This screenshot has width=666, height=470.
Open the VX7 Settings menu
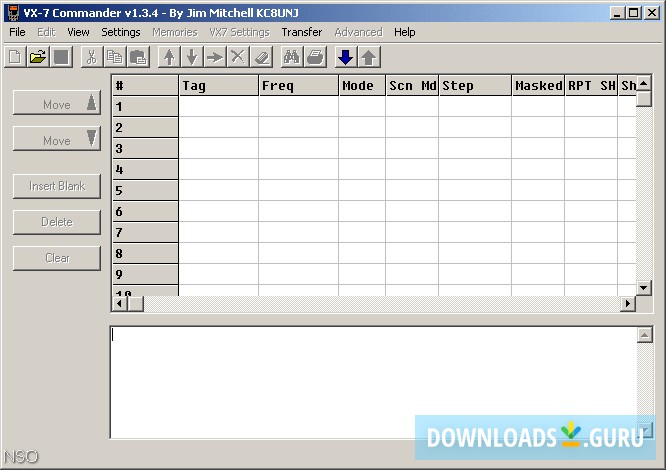[239, 32]
